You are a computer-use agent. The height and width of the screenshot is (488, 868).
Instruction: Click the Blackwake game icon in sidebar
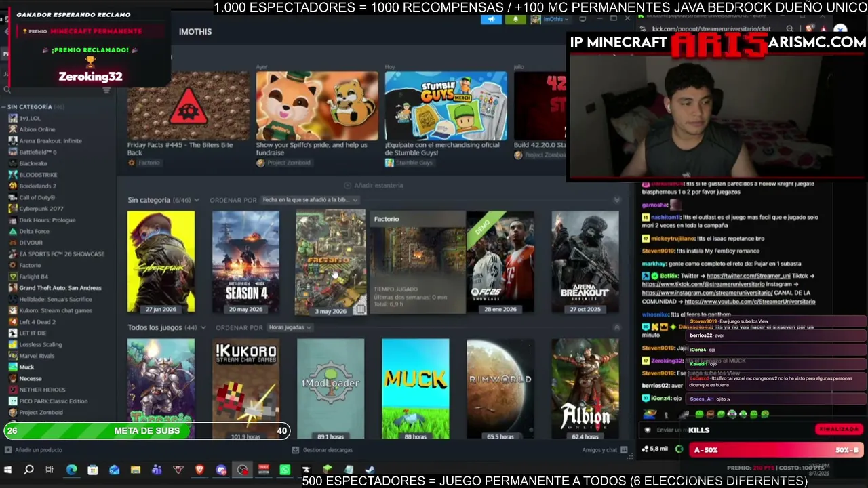click(13, 163)
